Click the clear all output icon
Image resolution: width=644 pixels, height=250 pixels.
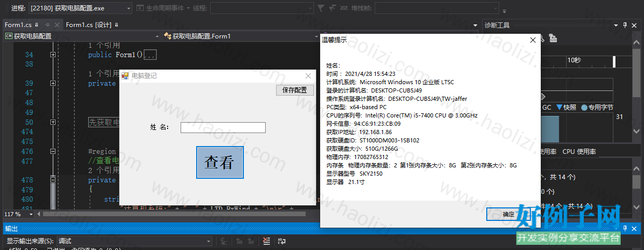[266, 241]
